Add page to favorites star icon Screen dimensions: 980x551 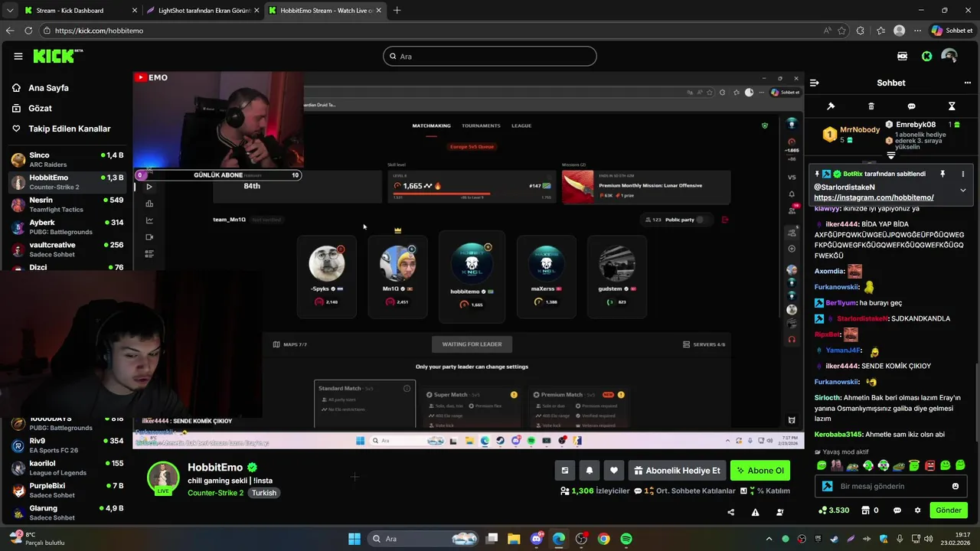click(841, 31)
